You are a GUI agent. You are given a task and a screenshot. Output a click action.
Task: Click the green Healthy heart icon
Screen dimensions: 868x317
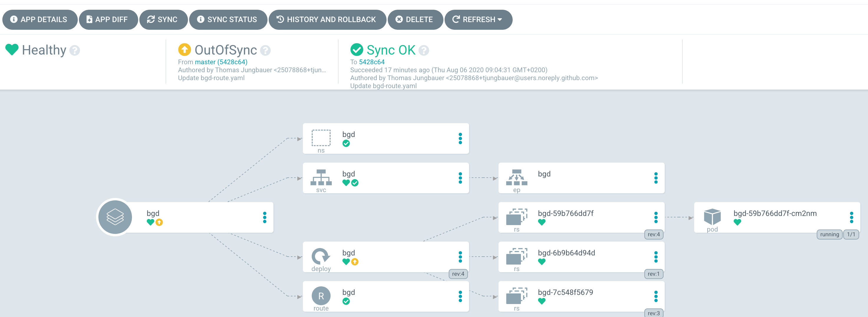click(12, 50)
